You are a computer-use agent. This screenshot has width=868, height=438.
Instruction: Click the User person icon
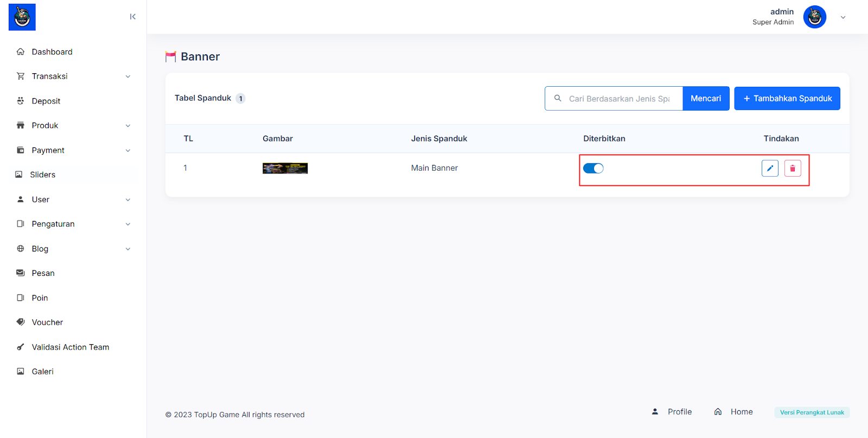(21, 199)
